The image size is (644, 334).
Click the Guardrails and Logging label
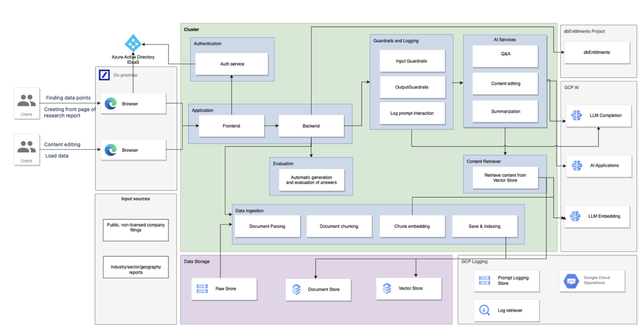(396, 40)
